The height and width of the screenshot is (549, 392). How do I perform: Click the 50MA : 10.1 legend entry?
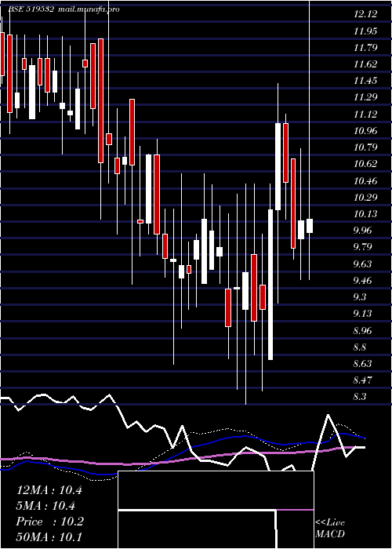(x=49, y=536)
